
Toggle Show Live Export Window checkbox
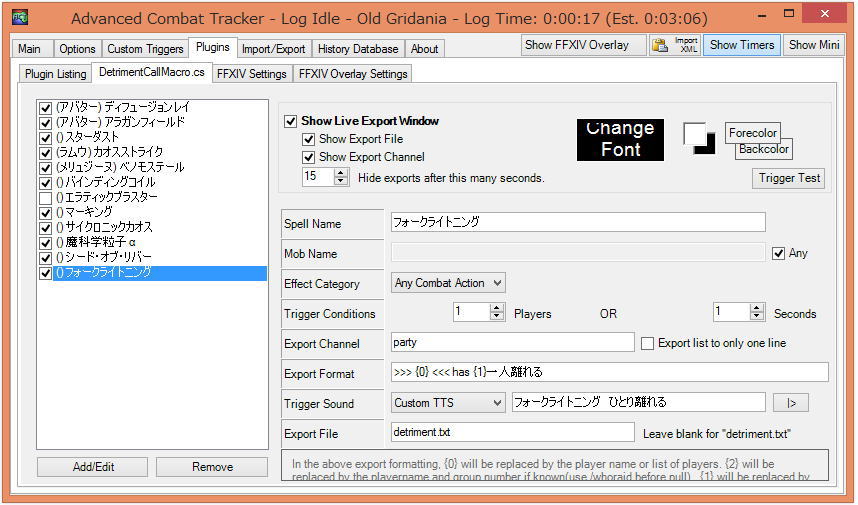click(291, 121)
